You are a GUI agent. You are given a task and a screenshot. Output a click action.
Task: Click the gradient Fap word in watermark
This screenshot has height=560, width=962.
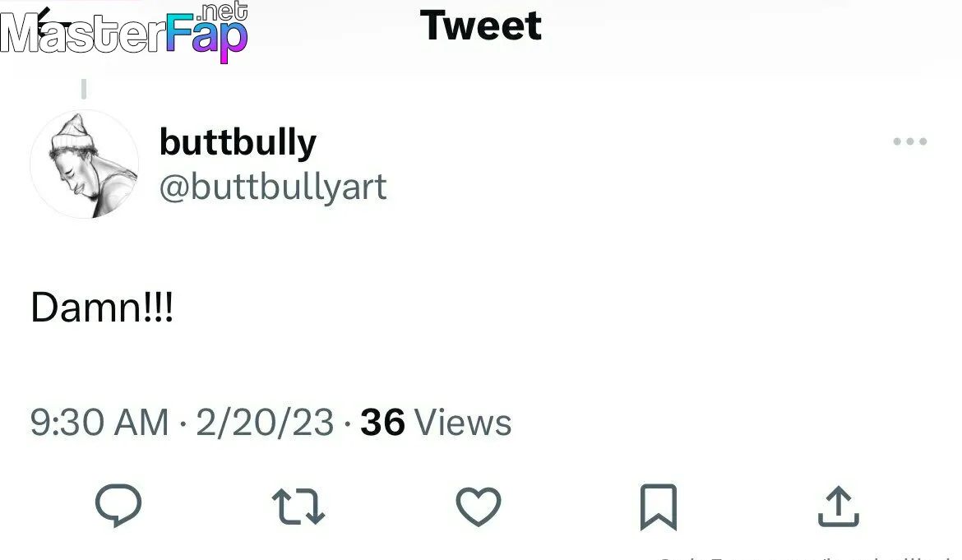[206, 37]
